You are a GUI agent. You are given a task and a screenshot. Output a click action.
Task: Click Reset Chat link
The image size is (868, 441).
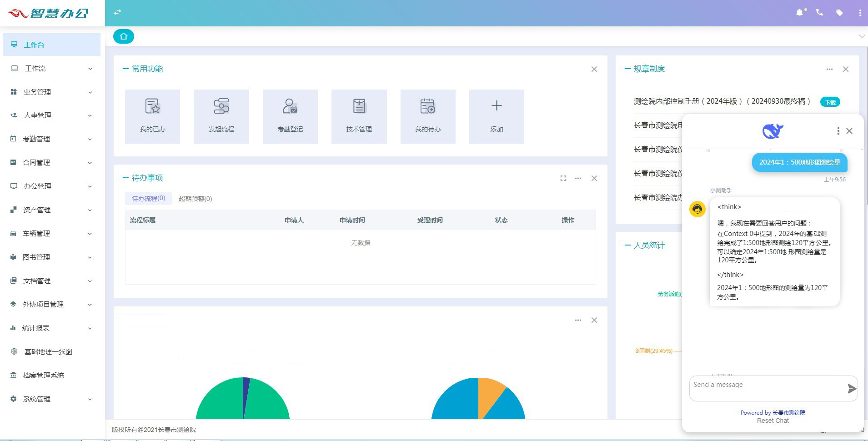[x=773, y=421]
